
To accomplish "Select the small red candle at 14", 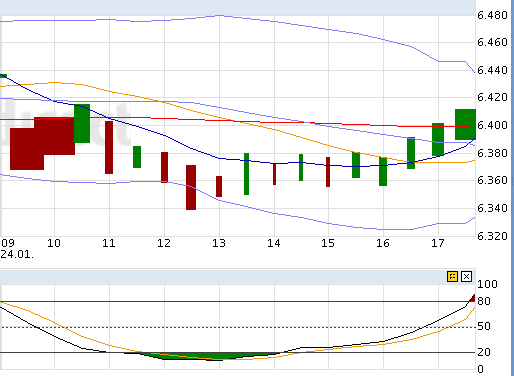I will tap(274, 174).
